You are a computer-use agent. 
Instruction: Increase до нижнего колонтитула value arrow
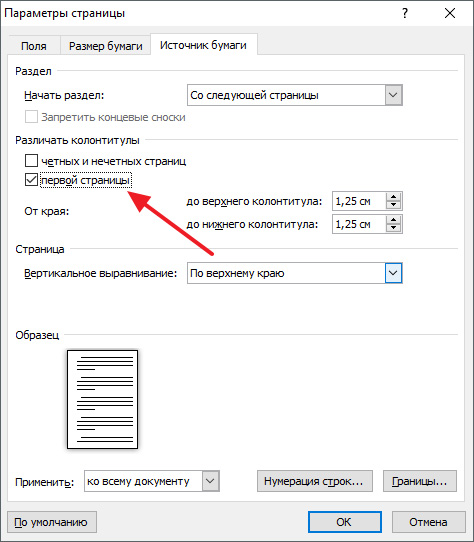pyautogui.click(x=393, y=220)
